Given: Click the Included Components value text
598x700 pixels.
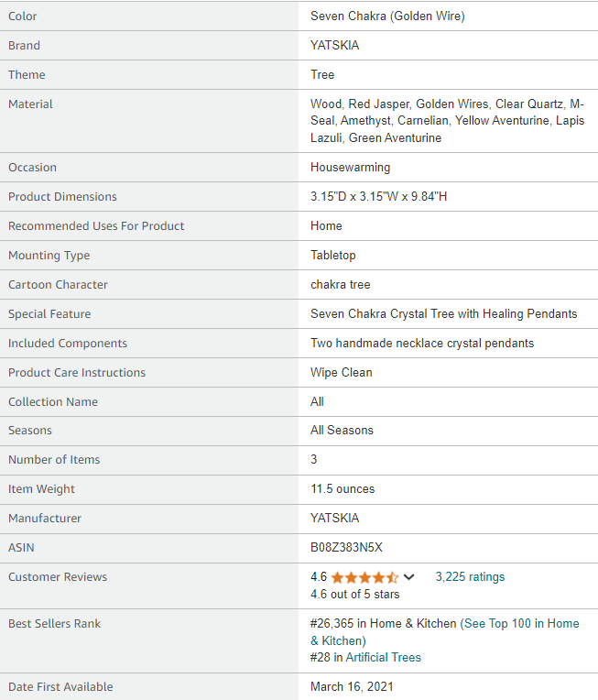Looking at the screenshot, I should 422,344.
